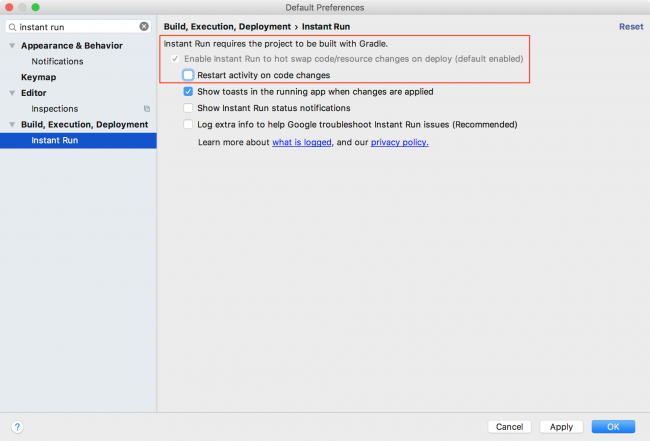Image resolution: width=650 pixels, height=441 pixels.
Task: Click the red close window button
Action: (x=9, y=7)
